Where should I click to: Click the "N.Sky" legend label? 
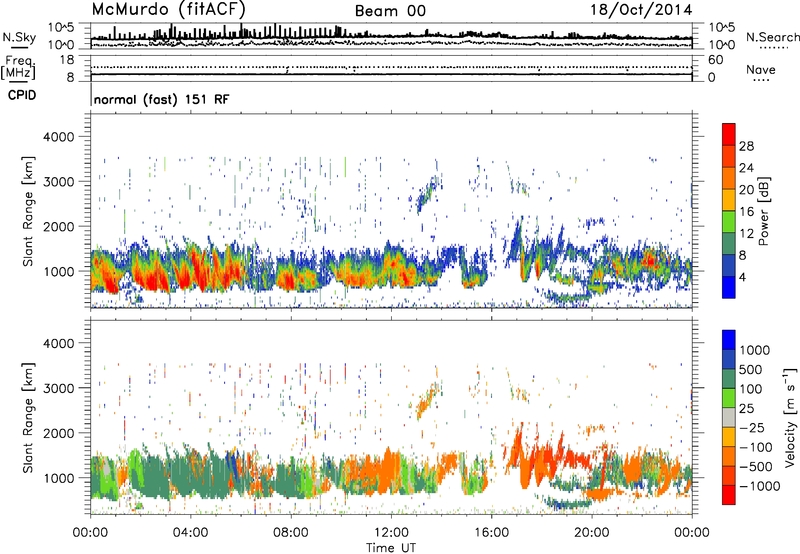pos(19,37)
